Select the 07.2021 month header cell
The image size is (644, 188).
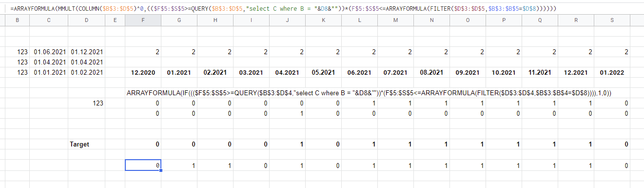pos(396,72)
